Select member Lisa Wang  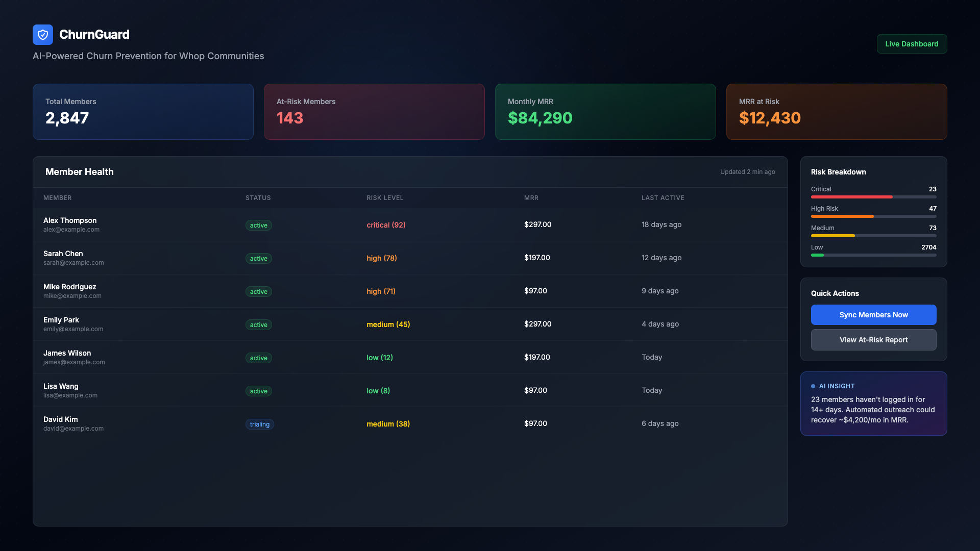[61, 386]
